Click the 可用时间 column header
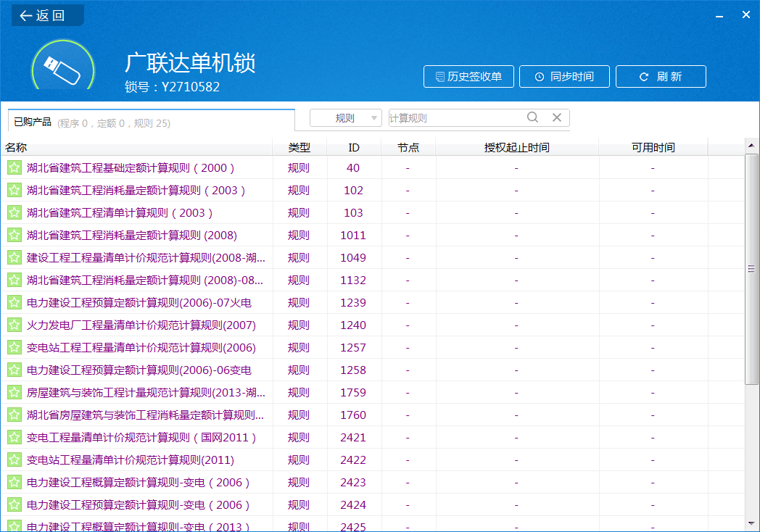 653,147
